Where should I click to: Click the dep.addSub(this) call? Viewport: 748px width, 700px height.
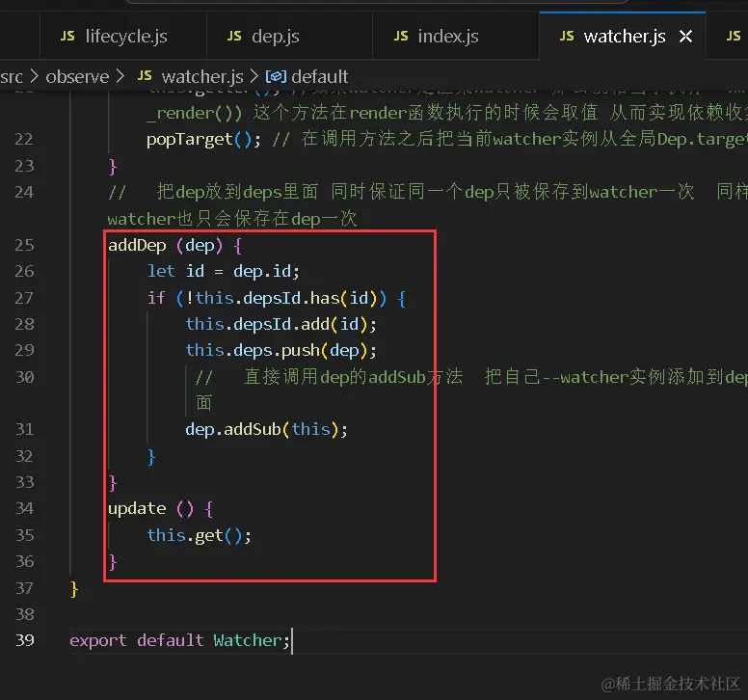tap(266, 429)
